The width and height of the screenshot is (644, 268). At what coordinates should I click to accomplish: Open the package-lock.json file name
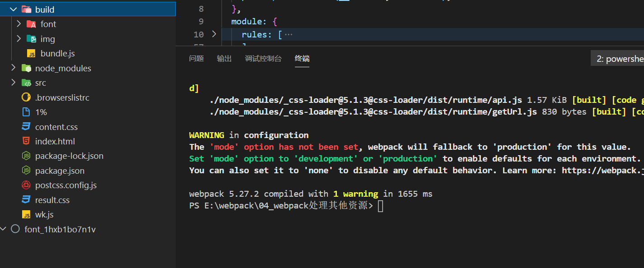(x=70, y=156)
